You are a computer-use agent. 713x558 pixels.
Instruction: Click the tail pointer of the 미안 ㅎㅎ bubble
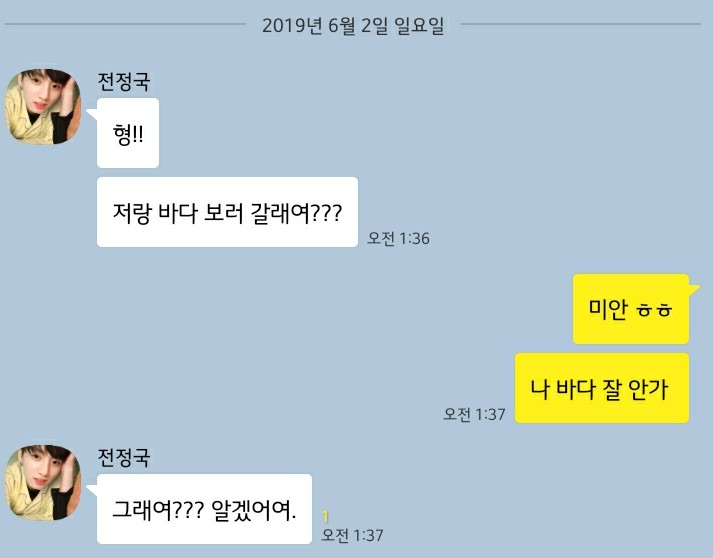click(x=694, y=290)
